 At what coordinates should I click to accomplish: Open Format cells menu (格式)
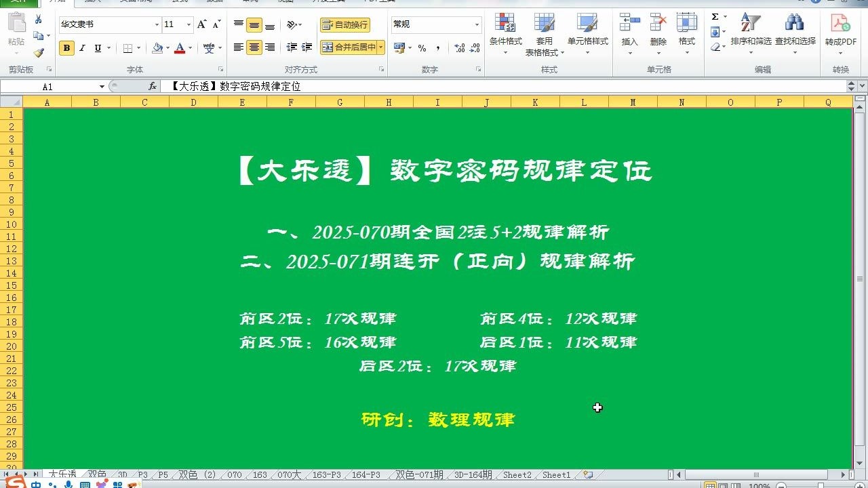coord(687,34)
